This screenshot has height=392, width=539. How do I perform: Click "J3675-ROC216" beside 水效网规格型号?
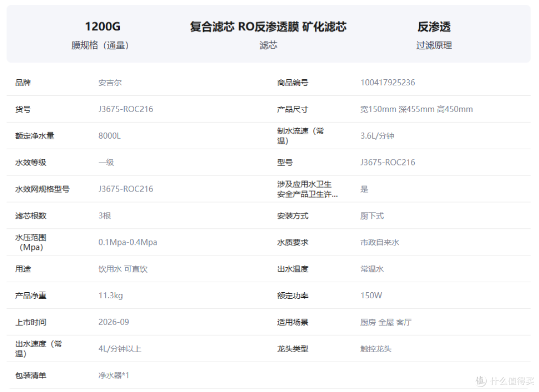(x=126, y=189)
